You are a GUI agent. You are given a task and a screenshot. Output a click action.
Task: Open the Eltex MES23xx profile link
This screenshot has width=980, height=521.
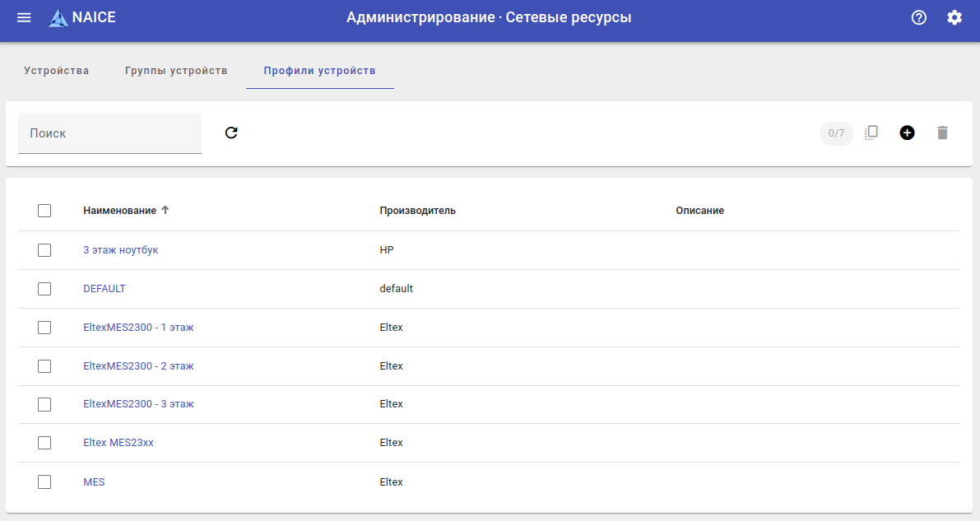pos(118,443)
